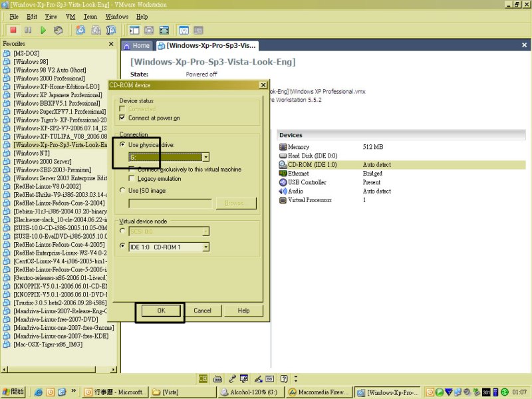Click OK in the CD-ROM device dialog
The height and width of the screenshot is (399, 532).
pyautogui.click(x=161, y=311)
